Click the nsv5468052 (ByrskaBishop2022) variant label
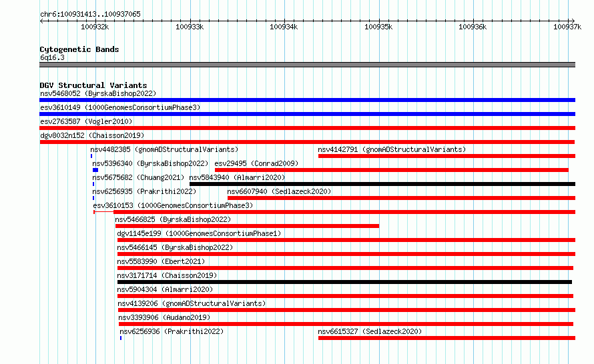 coord(98,93)
